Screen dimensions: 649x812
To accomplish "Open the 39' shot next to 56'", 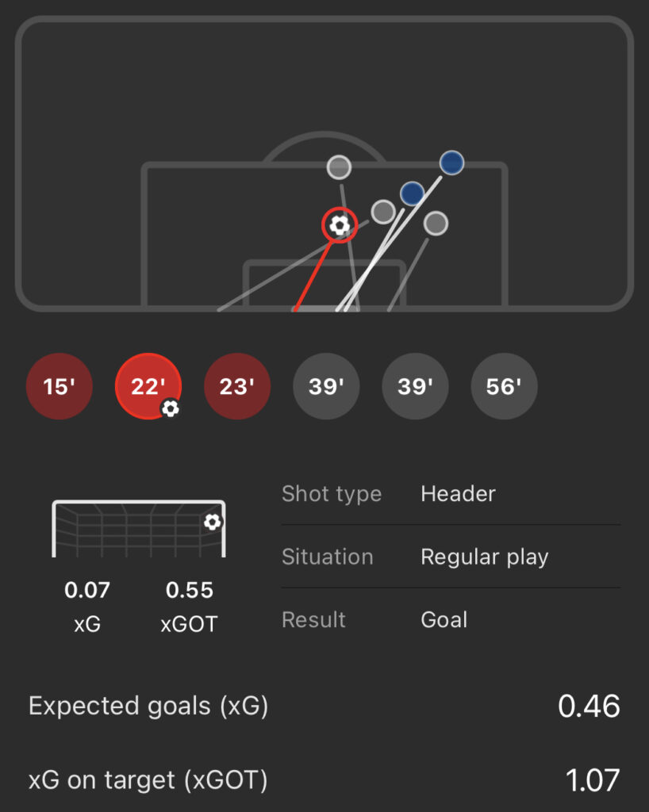I will [415, 387].
